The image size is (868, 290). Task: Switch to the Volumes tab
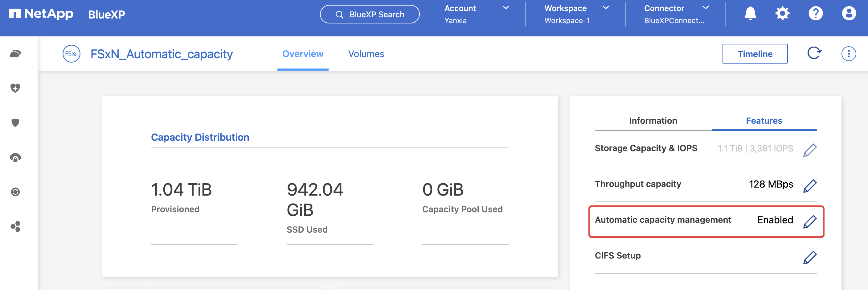[366, 54]
